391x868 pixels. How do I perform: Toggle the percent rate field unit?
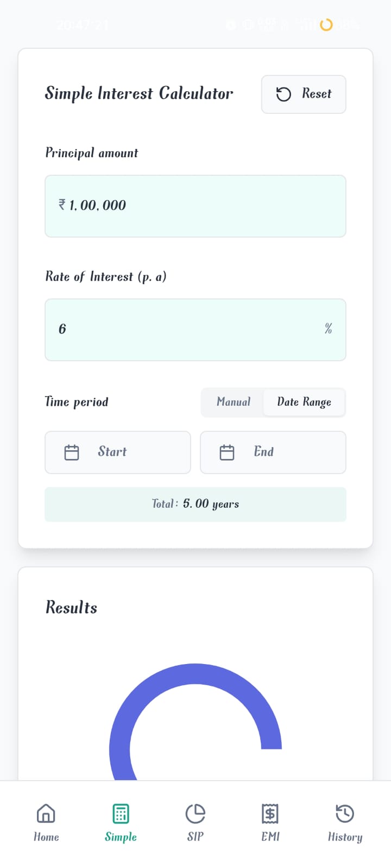328,329
